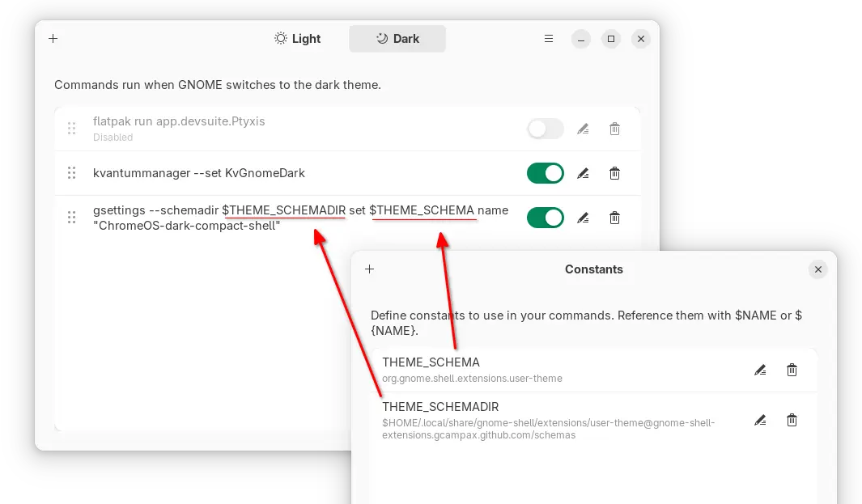Grab the drag handle of kvantummanager row
The image size is (862, 504).
[72, 173]
